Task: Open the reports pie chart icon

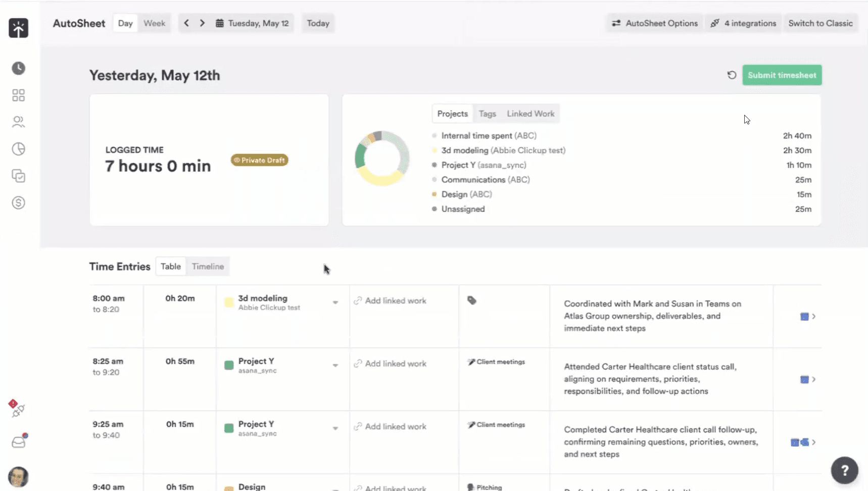Action: pyautogui.click(x=18, y=149)
